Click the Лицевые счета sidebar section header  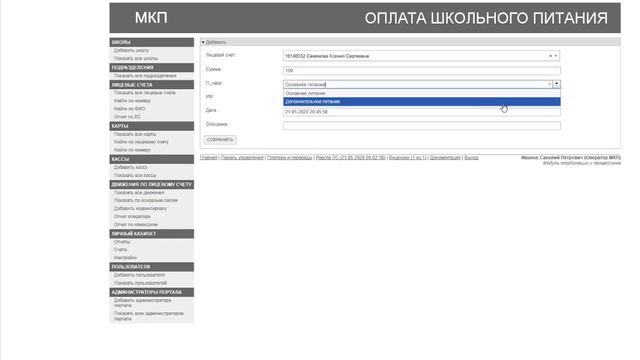(151, 84)
